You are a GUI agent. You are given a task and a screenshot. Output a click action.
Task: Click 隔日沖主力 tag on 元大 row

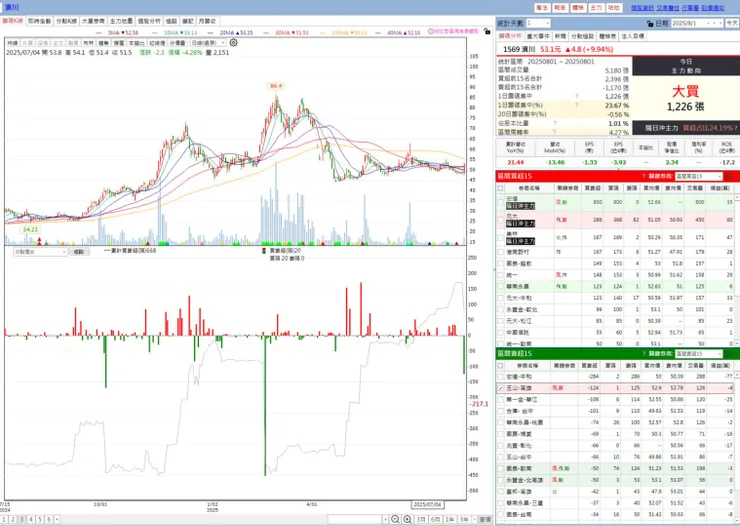[x=521, y=223]
